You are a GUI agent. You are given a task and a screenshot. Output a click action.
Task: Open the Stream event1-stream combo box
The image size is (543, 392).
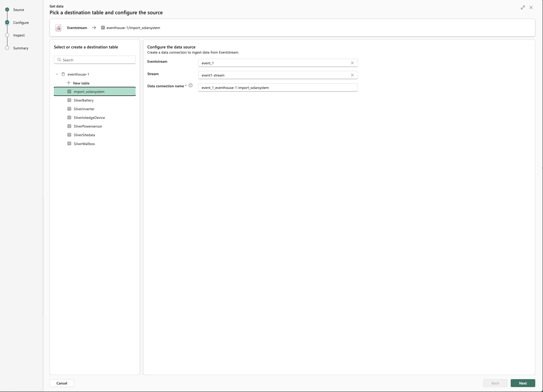(273, 75)
